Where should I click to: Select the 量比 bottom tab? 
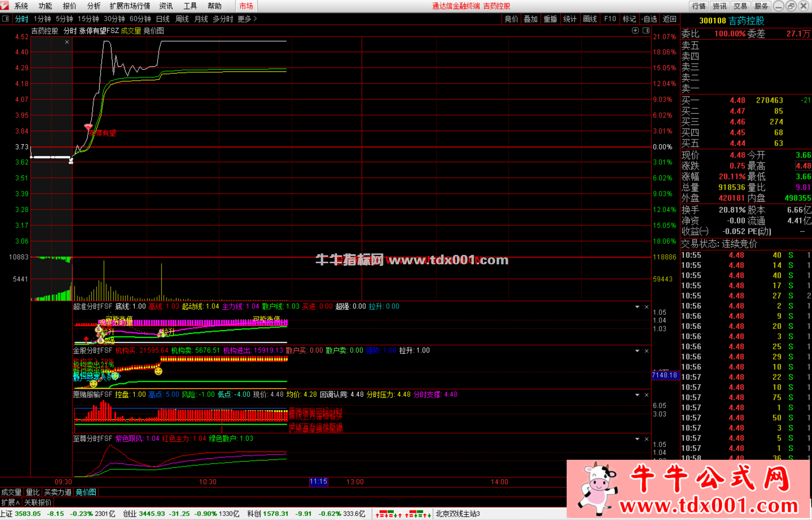33,492
